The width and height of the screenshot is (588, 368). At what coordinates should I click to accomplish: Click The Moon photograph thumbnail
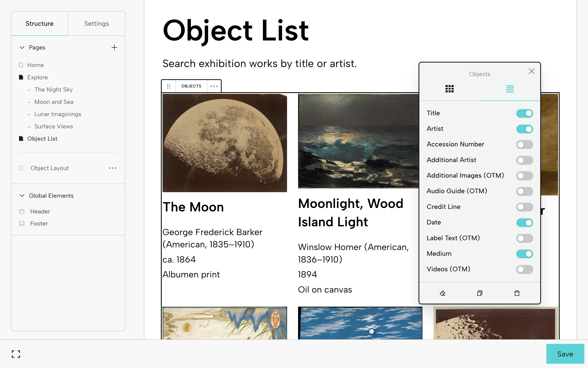point(225,143)
